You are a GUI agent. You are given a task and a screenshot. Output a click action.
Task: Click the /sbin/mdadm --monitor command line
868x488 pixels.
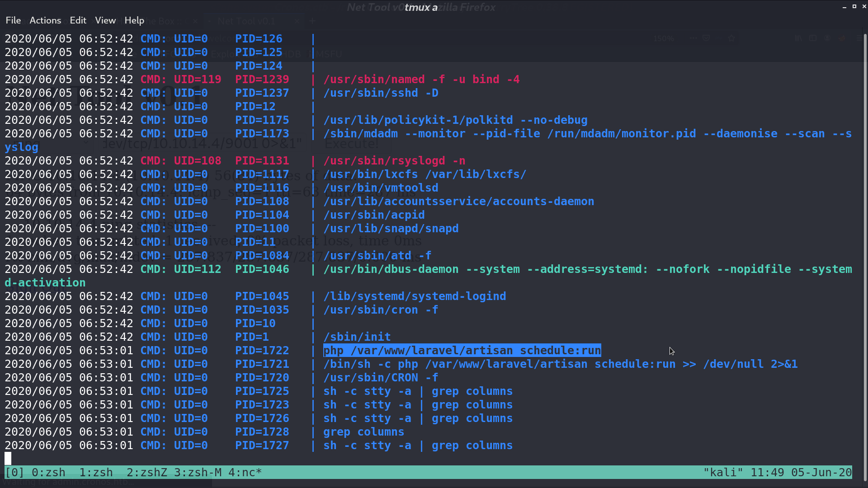click(588, 134)
